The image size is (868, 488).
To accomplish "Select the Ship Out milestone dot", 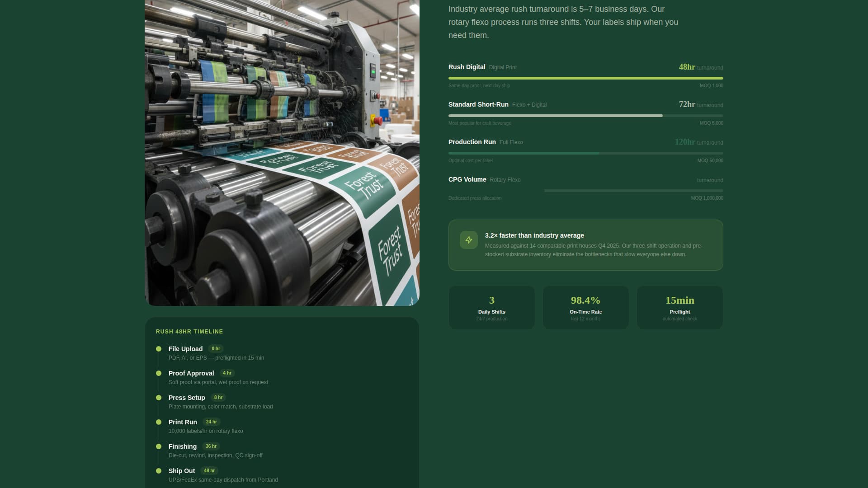I will 159,471.
